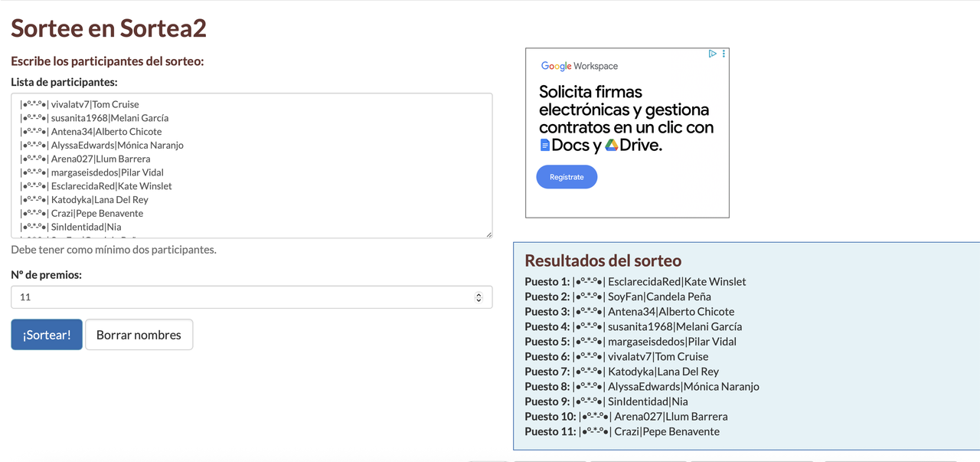Click result Puesto 3 Antena34|Alberto Chicote
This screenshot has height=462, width=980.
click(629, 311)
